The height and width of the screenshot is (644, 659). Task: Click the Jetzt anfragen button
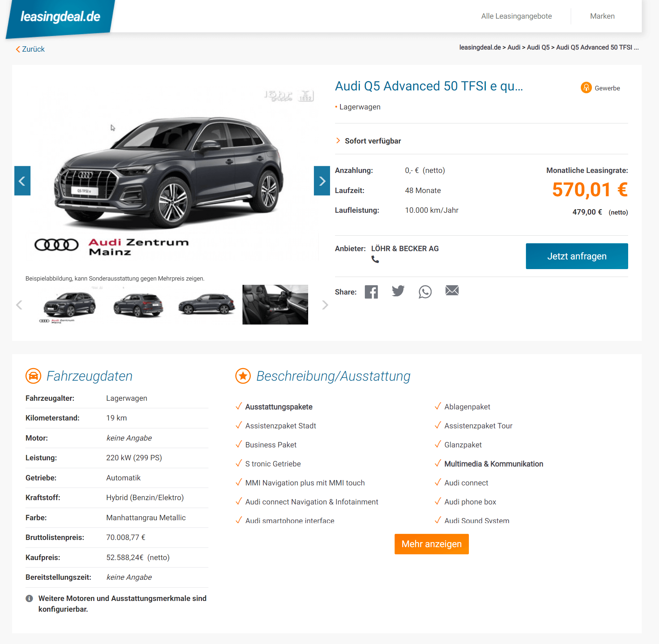577,256
